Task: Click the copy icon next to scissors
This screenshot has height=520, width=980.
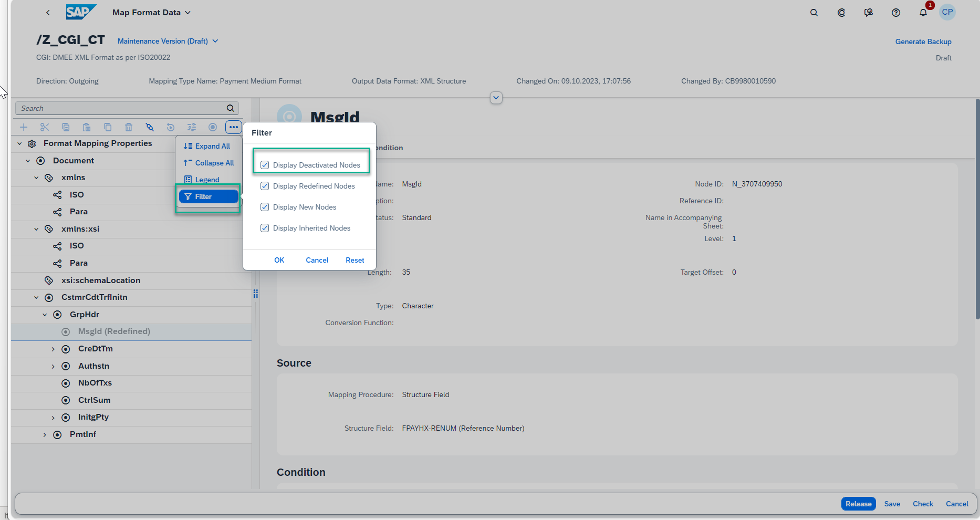Action: [x=66, y=127]
